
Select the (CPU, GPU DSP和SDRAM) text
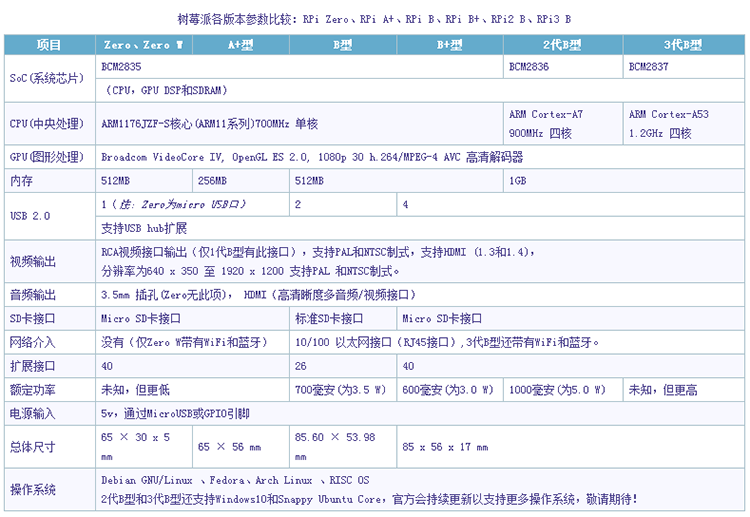click(x=166, y=90)
